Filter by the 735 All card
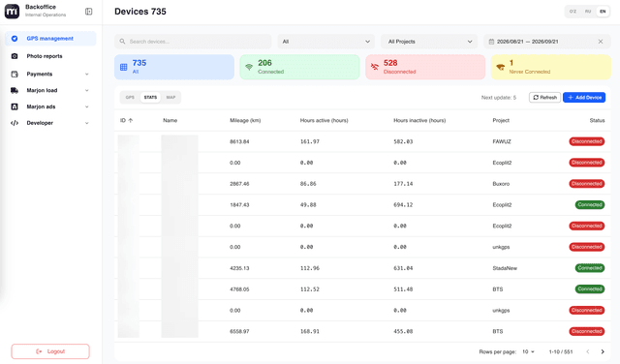 [x=174, y=67]
